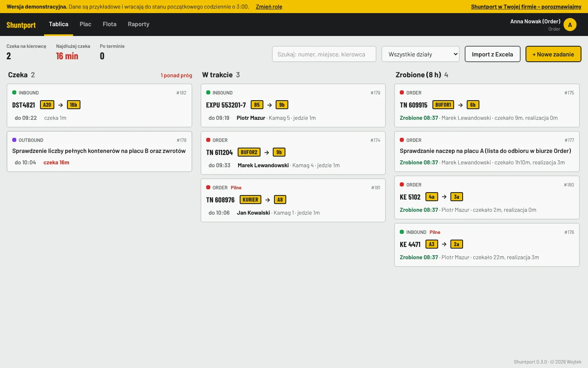Open completed task TN 609915
Viewport: 588px width, 368px height.
(x=487, y=105)
